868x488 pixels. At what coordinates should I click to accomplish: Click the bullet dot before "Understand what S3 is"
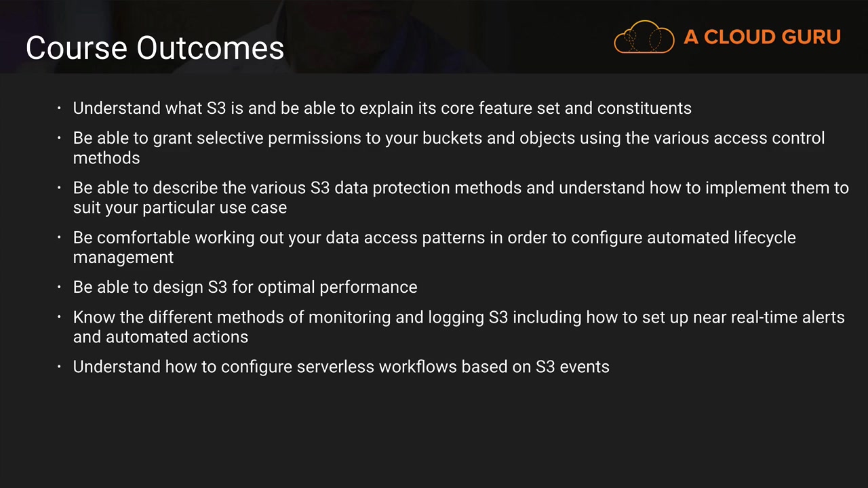coord(60,108)
